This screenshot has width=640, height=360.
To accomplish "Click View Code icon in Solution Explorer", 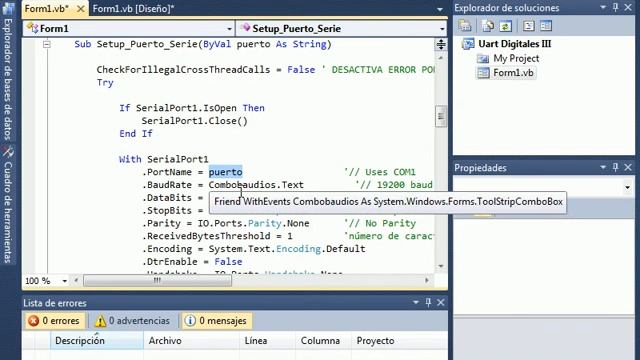I will point(529,26).
